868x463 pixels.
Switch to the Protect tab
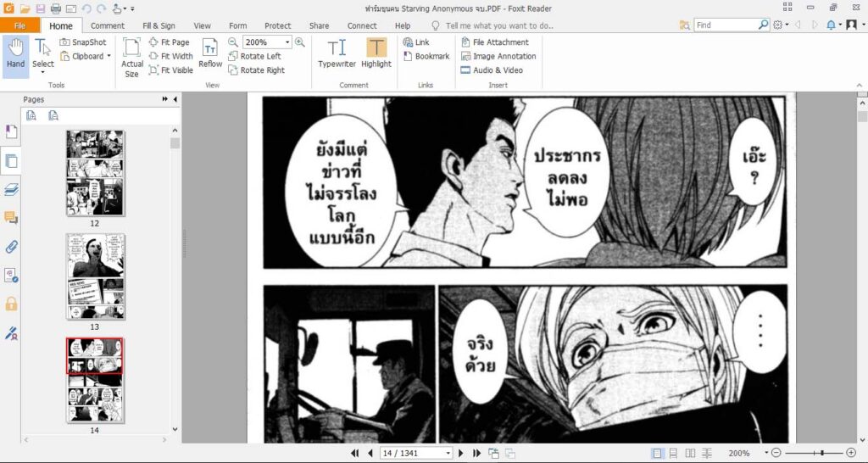pos(278,25)
